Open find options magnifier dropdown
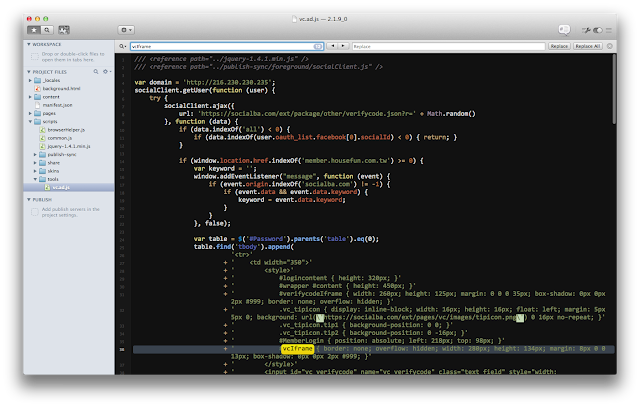Image resolution: width=640 pixels, height=407 pixels. click(122, 46)
